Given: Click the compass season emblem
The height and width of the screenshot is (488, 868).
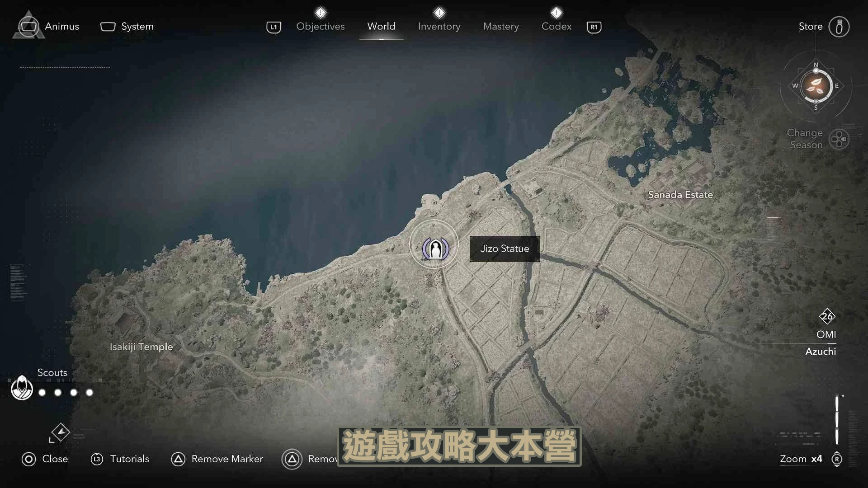Looking at the screenshot, I should click(816, 86).
